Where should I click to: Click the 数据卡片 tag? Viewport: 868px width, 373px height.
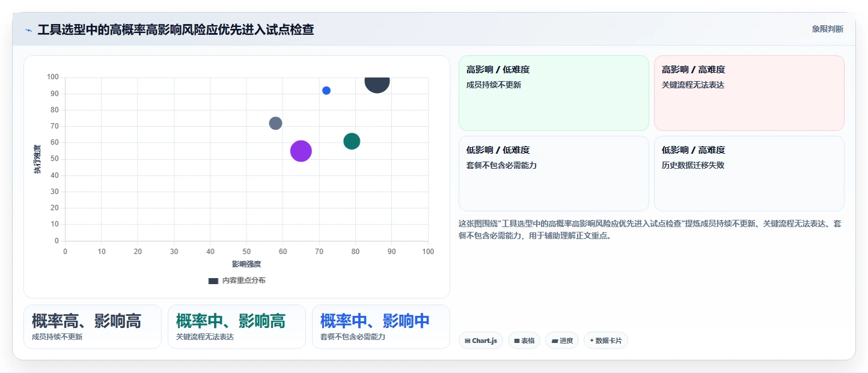(606, 341)
